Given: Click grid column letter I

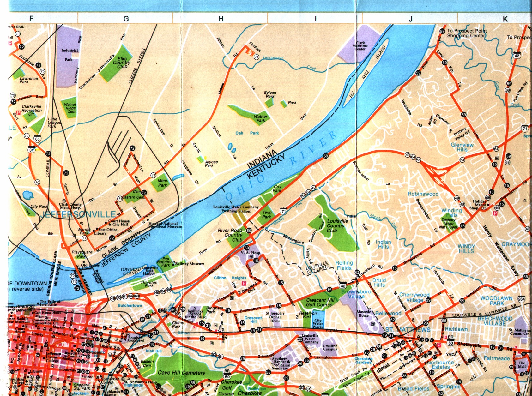Looking at the screenshot, I should 315,19.
